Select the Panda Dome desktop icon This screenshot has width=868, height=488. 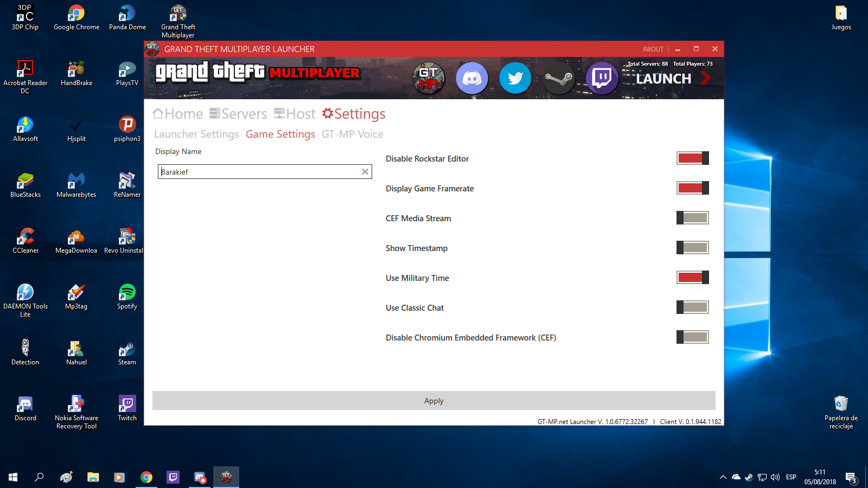127,18
